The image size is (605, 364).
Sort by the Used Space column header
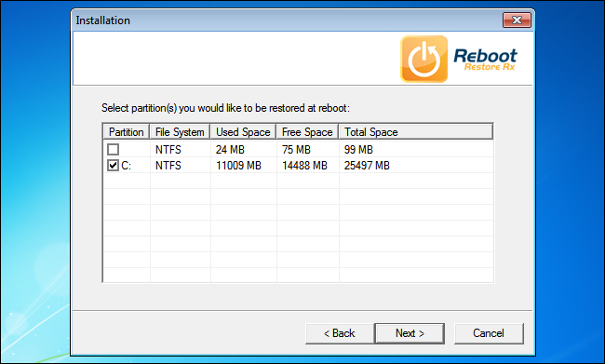click(243, 132)
